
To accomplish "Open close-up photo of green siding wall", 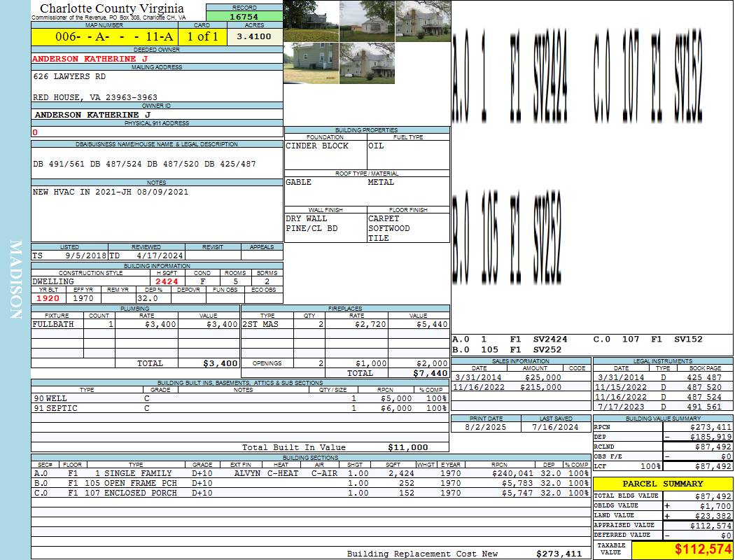I will click(311, 63).
